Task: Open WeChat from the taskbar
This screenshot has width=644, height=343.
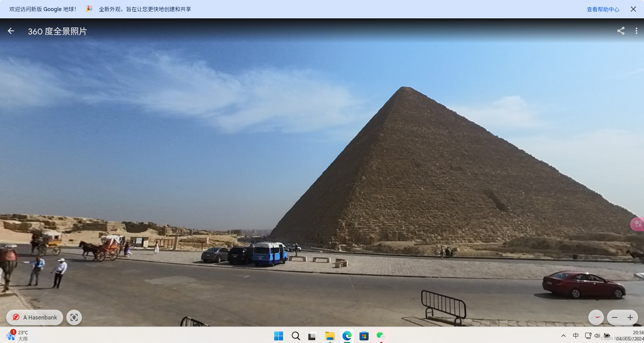Action: 381,336
